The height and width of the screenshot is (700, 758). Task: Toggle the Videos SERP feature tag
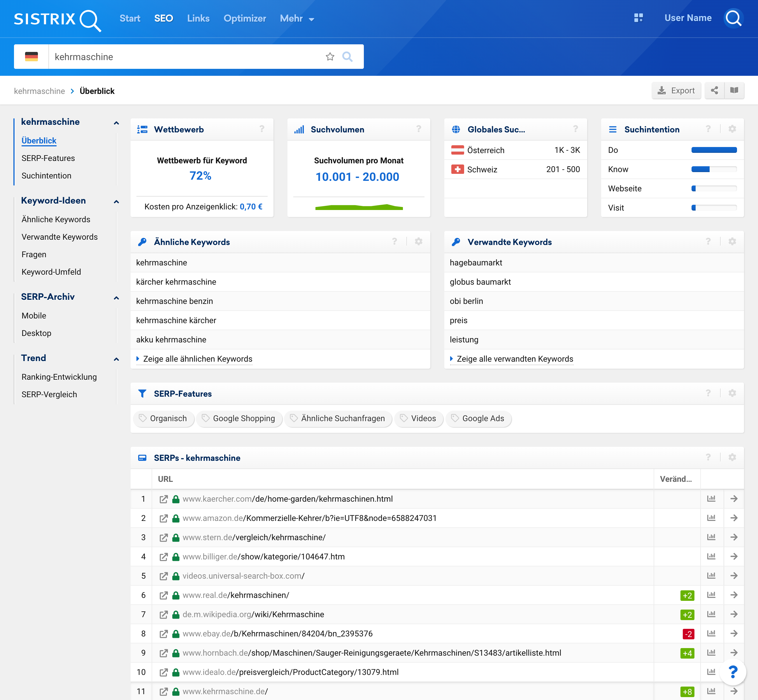418,419
